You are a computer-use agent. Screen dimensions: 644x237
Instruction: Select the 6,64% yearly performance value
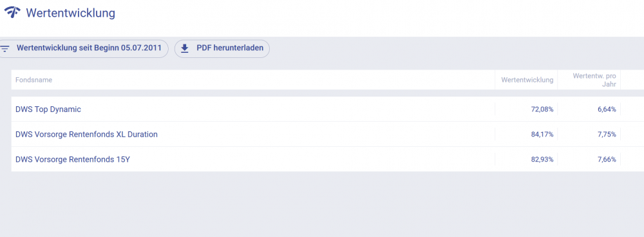[x=607, y=109]
